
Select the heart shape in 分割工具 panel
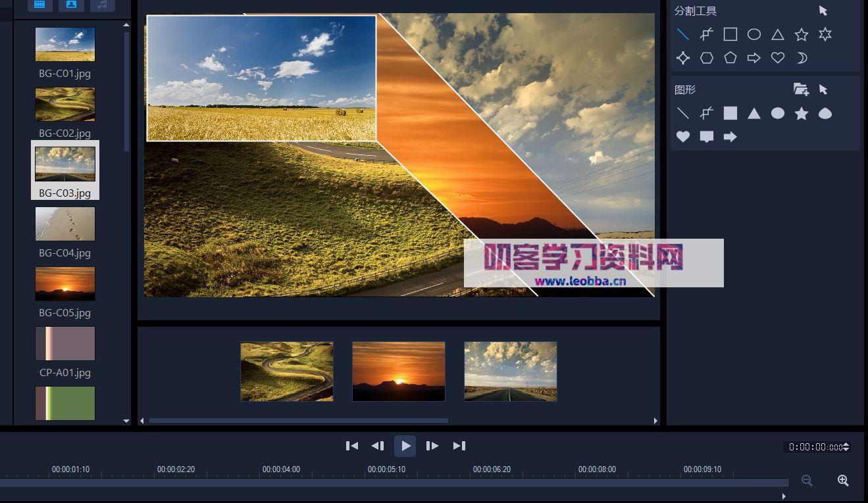(x=777, y=58)
